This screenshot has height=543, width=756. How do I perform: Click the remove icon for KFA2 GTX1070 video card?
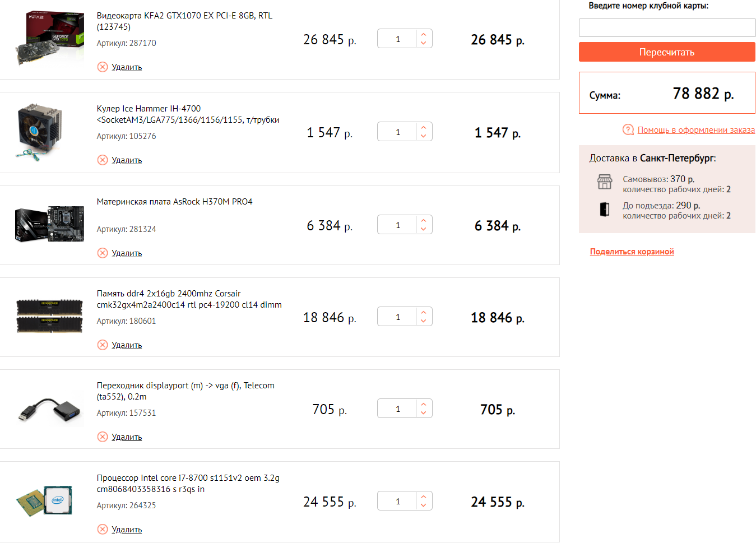103,67
